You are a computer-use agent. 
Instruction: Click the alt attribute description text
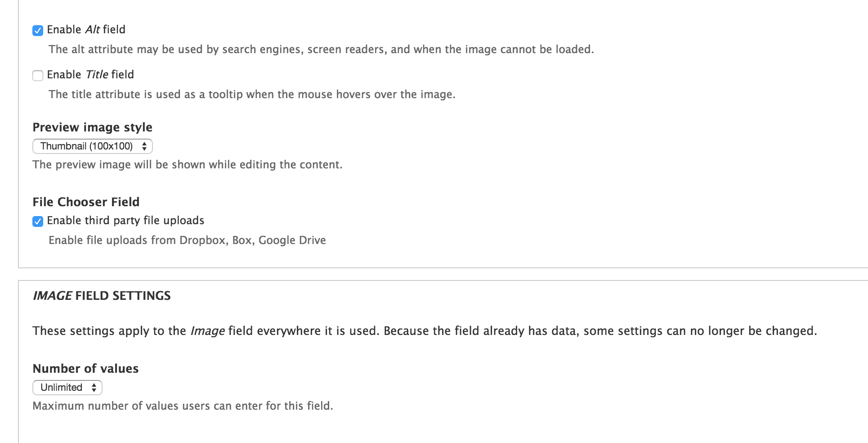click(321, 50)
